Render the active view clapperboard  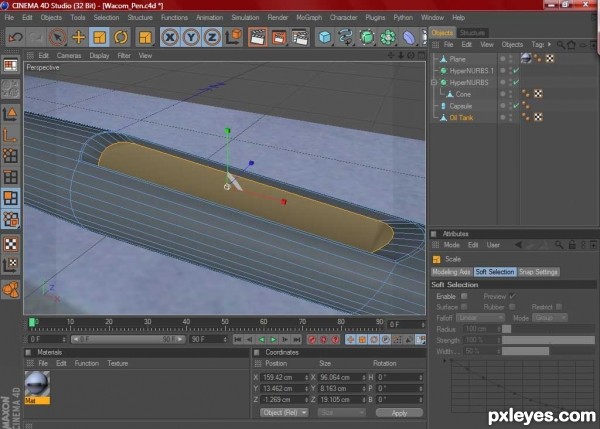[x=258, y=38]
